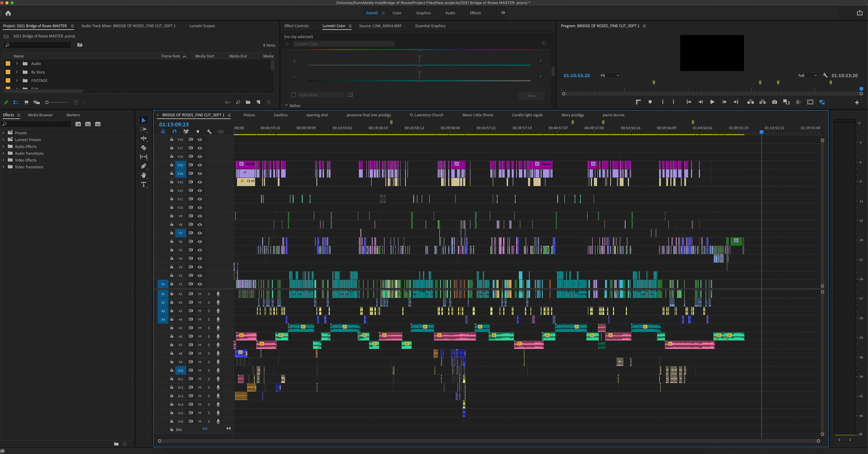Click the Reset button in Lumetri Color
868x454 pixels.
point(531,96)
